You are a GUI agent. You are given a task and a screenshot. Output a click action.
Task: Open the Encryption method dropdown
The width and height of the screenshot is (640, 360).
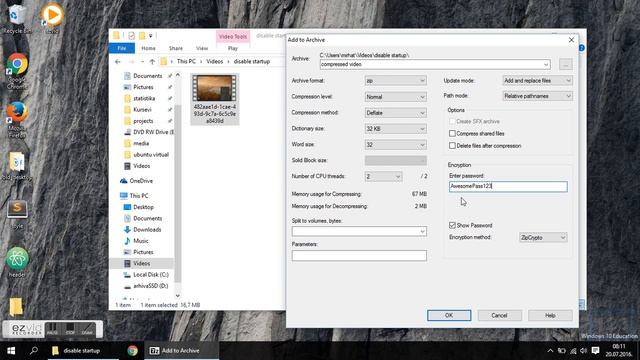(x=543, y=237)
